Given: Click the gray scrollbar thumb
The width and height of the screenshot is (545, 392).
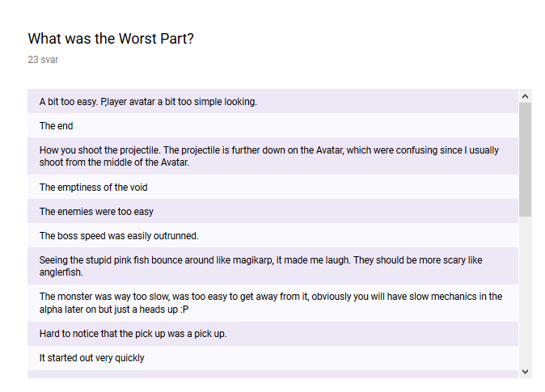Looking at the screenshot, I should coord(525,158).
